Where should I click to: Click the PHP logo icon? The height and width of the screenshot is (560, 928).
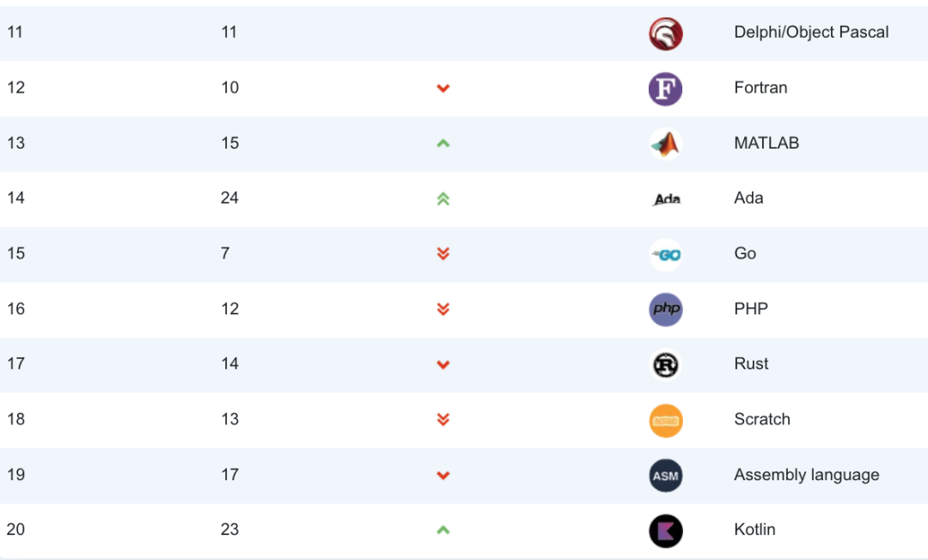[666, 309]
